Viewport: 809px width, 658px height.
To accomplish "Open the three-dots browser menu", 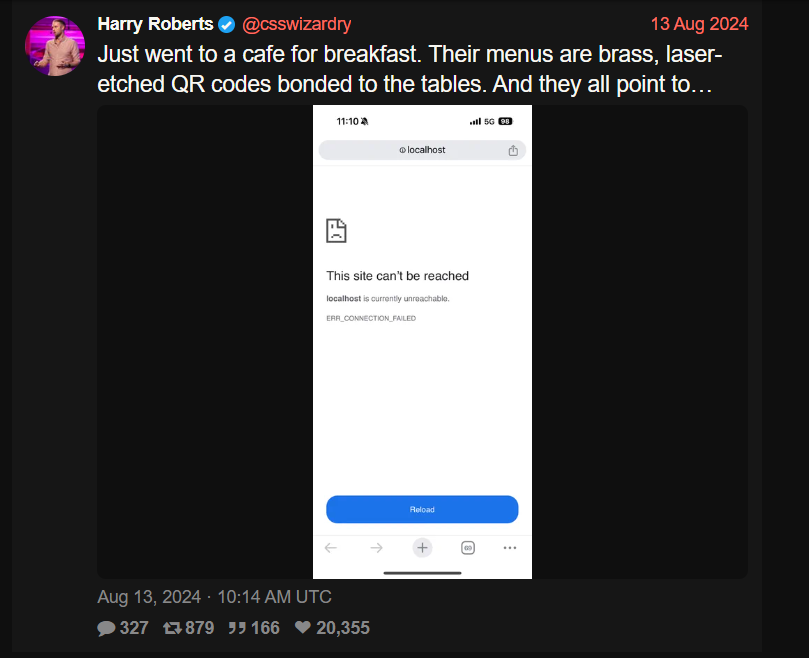I will coord(510,548).
